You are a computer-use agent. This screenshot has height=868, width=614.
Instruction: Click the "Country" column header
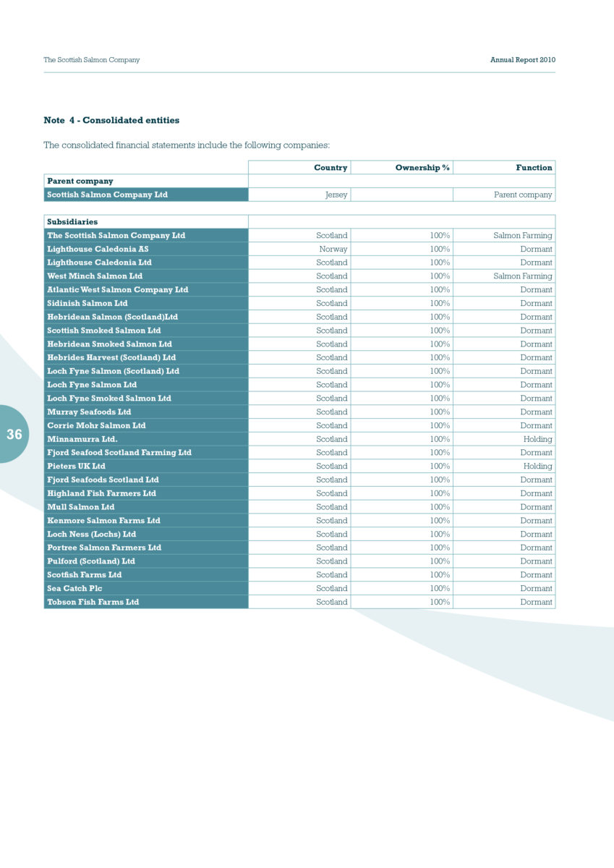331,168
